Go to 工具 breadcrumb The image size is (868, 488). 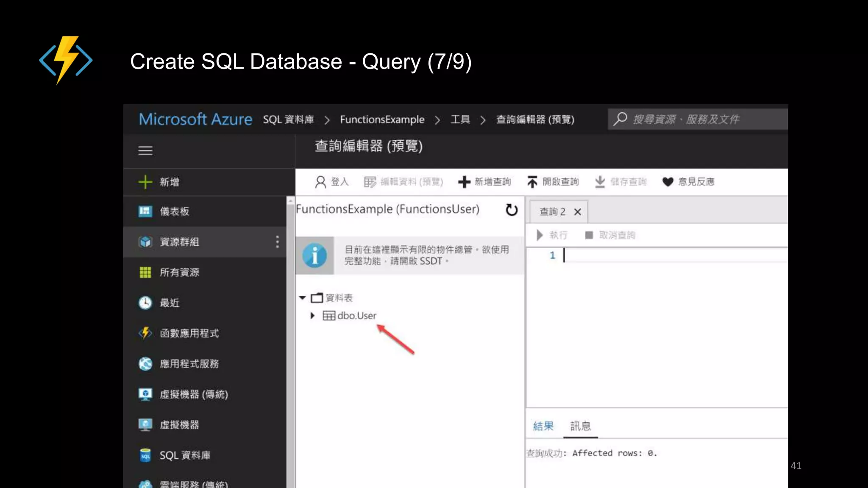click(460, 119)
